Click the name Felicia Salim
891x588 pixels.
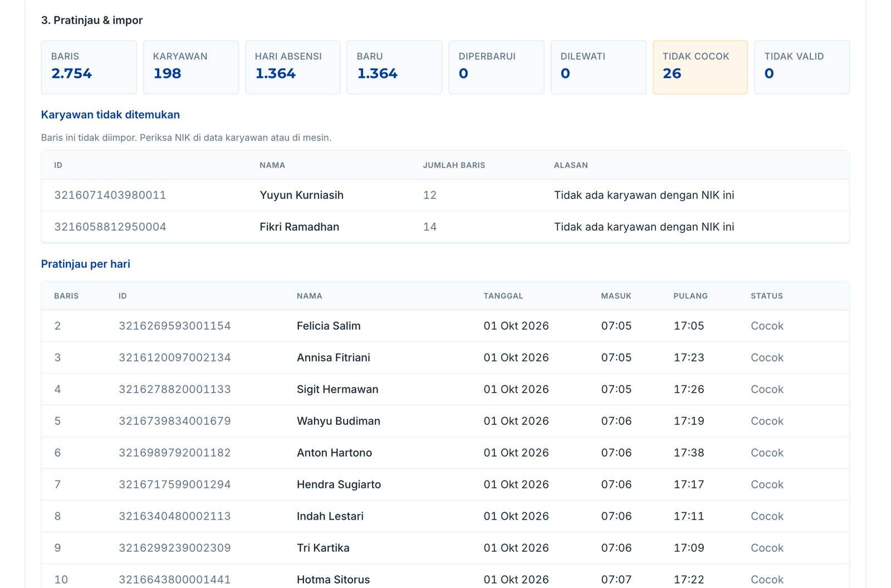[329, 326]
